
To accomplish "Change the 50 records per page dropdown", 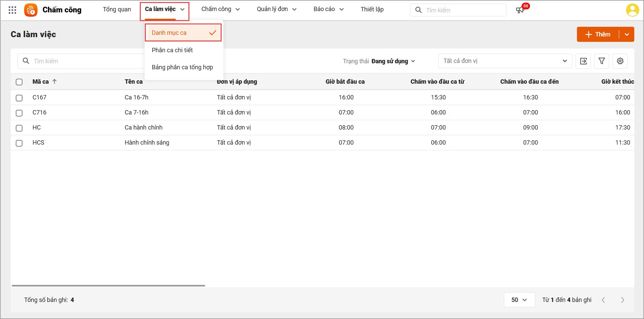I will [x=519, y=300].
